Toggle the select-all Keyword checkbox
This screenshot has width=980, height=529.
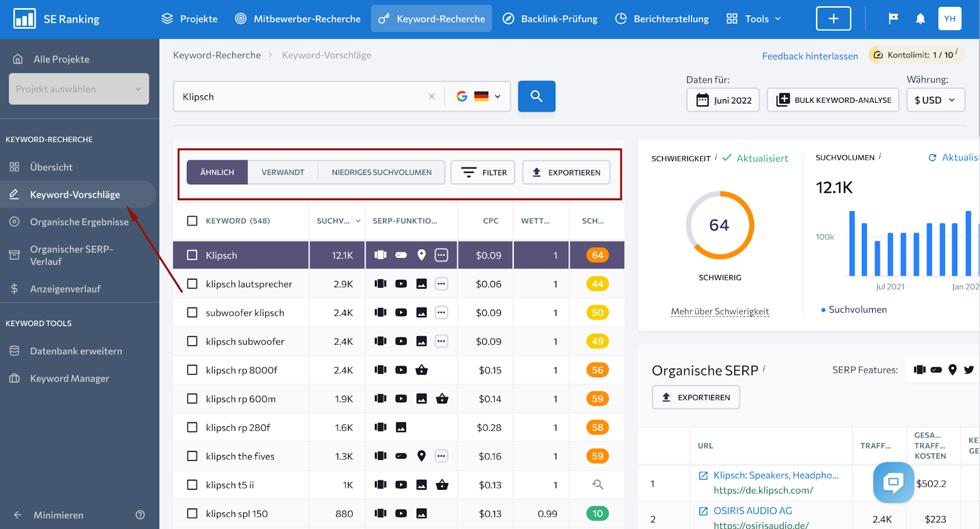192,220
